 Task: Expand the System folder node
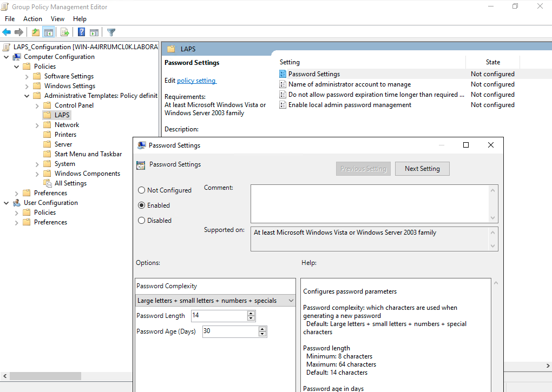click(37, 164)
